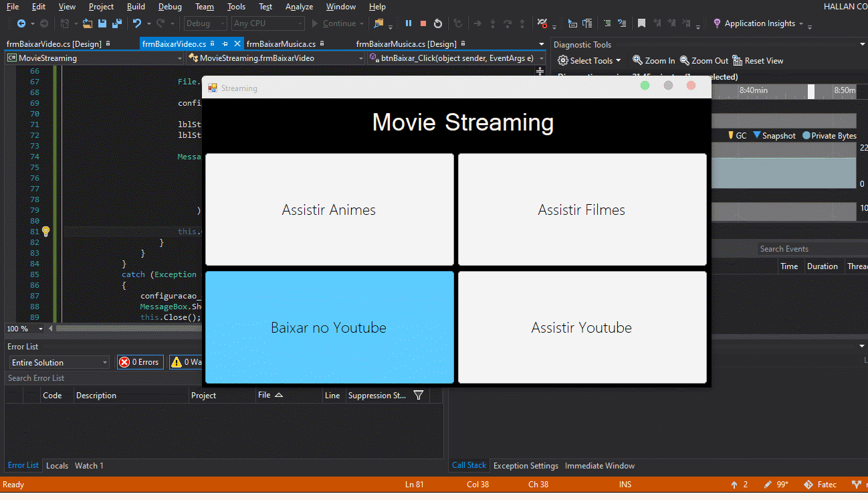Toggle Private Bytes in the memory graph
Image resolution: width=868 pixels, height=500 pixels.
829,135
